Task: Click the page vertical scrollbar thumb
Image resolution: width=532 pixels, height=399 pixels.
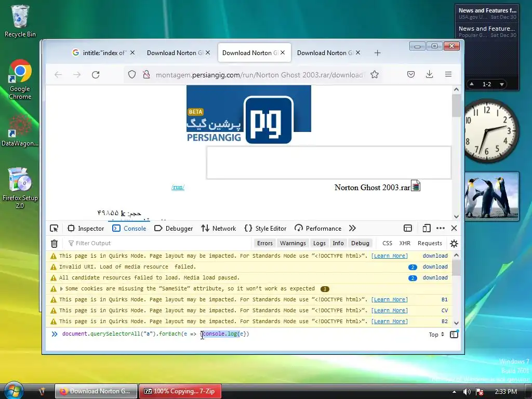Action: (x=456, y=105)
